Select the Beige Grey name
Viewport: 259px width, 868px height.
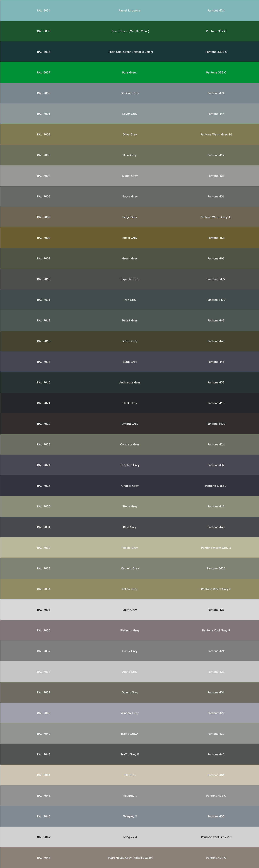point(130,217)
